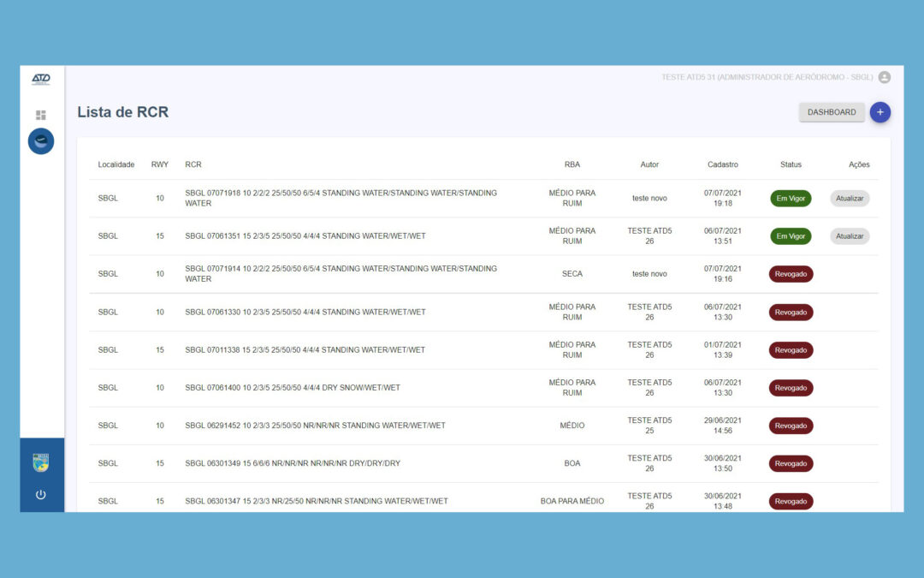
Task: Click Atualizar for the RWY 10 active RCR
Action: 850,199
